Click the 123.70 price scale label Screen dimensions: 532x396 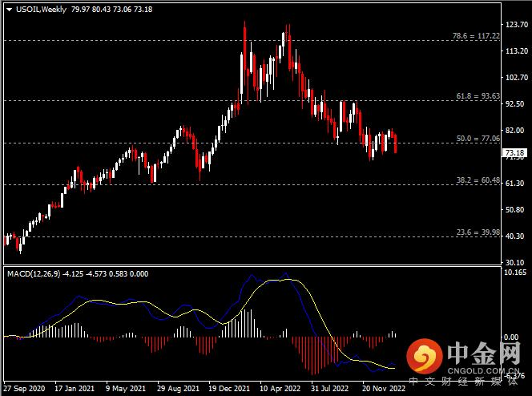[x=514, y=26]
